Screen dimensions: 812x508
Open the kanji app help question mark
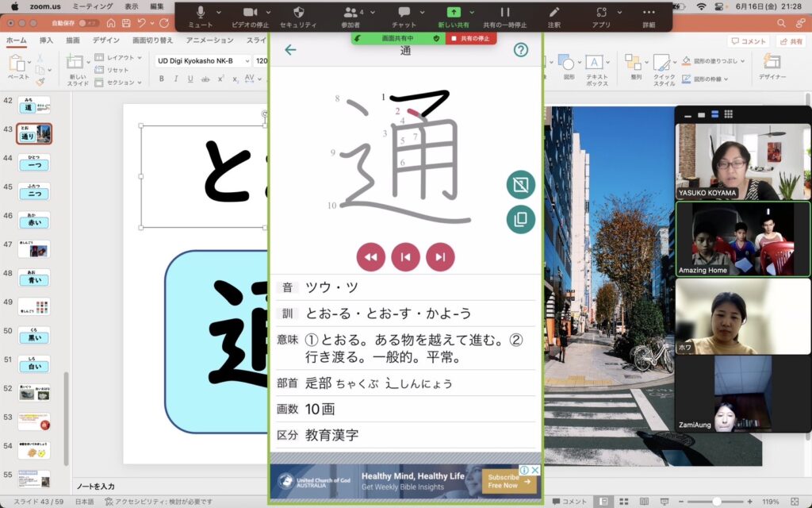(x=521, y=50)
